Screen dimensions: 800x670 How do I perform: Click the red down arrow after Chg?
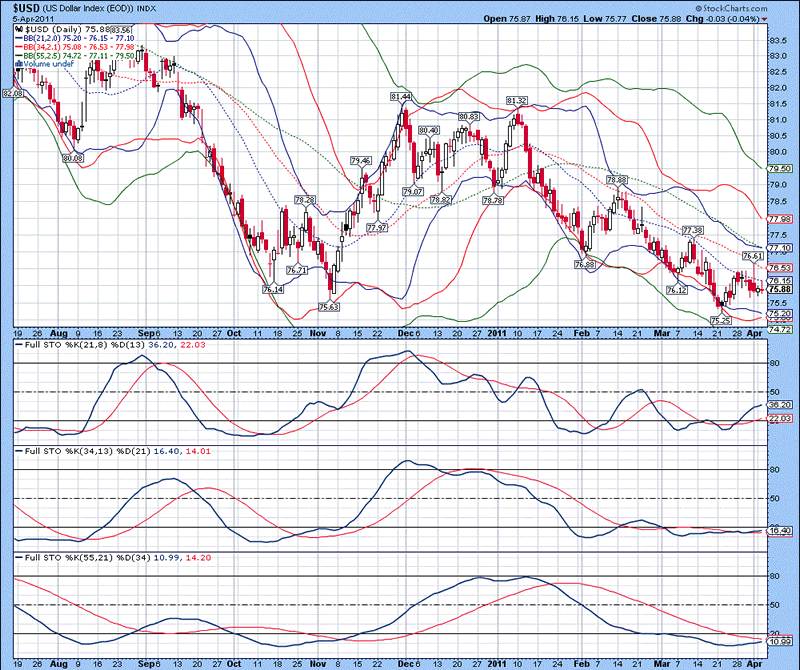point(765,18)
